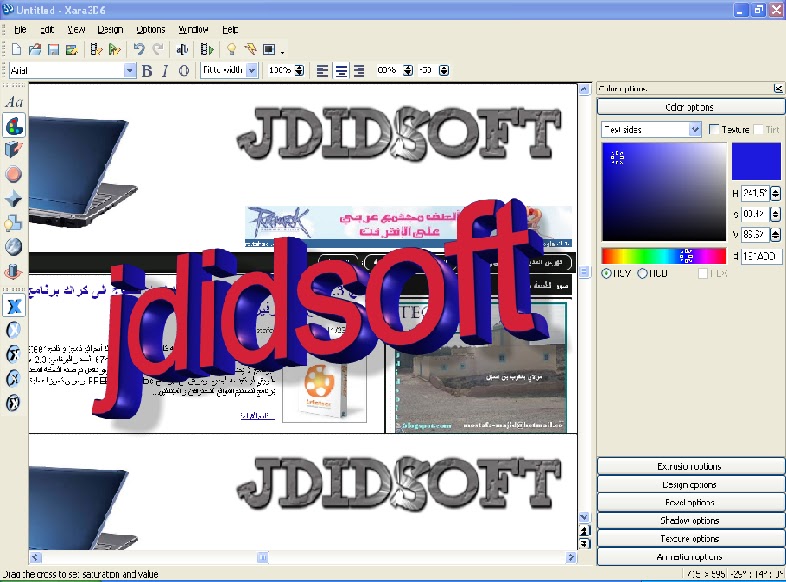The height and width of the screenshot is (582, 786).
Task: Open Bevel options star icon
Action: point(14,199)
